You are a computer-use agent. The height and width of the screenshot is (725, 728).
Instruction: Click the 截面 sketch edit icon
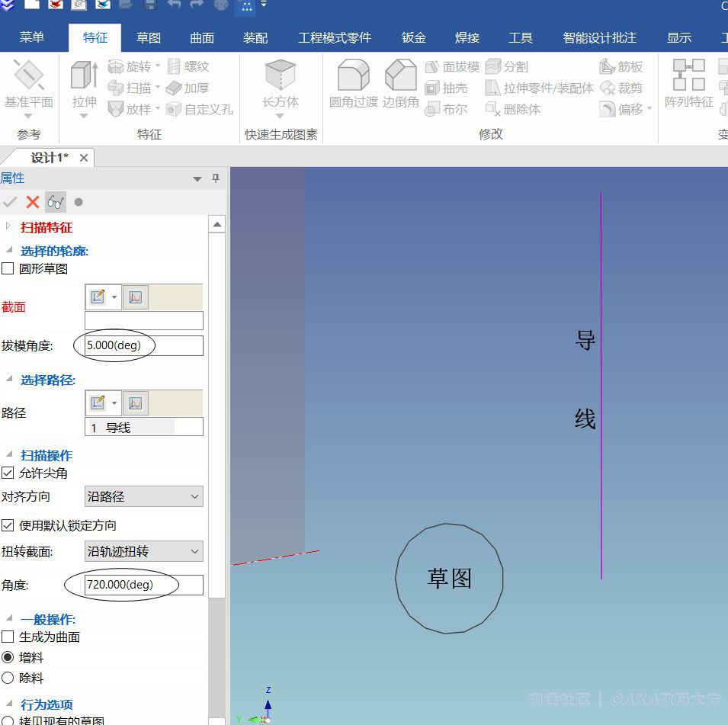(98, 297)
